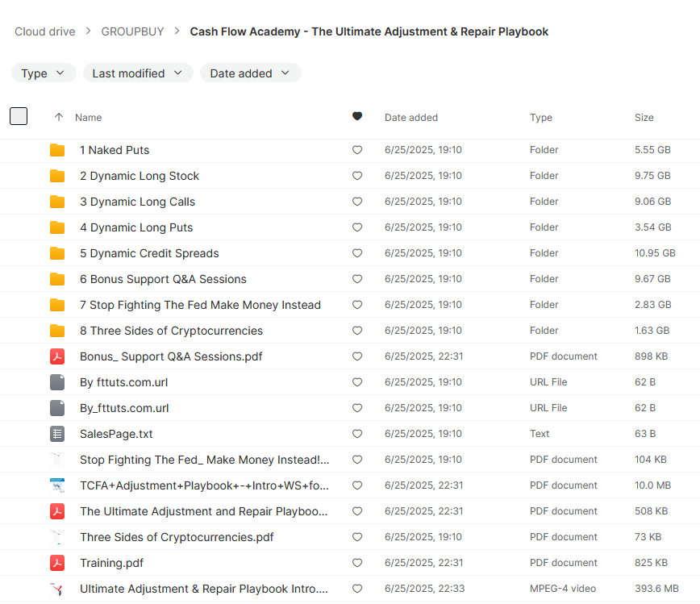Image resolution: width=700 pixels, height=604 pixels.
Task: Toggle the heart for 7 Stop Fighting The Fed folder
Action: tap(357, 305)
